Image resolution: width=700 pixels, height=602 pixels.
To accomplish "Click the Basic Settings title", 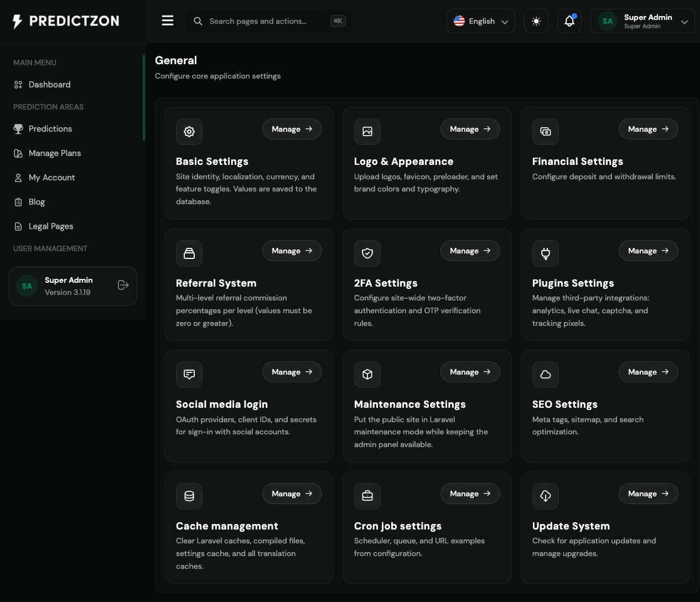I will coord(212,162).
